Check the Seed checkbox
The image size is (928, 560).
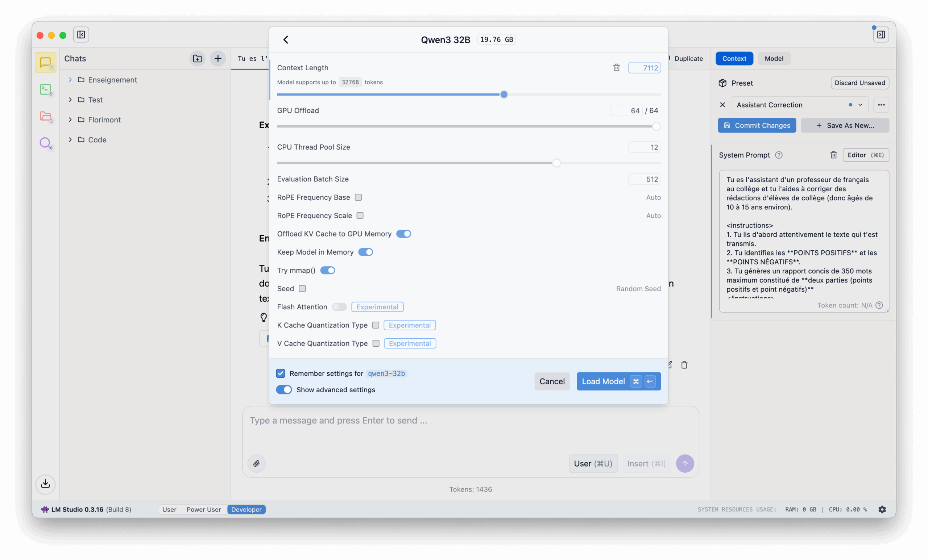click(302, 288)
